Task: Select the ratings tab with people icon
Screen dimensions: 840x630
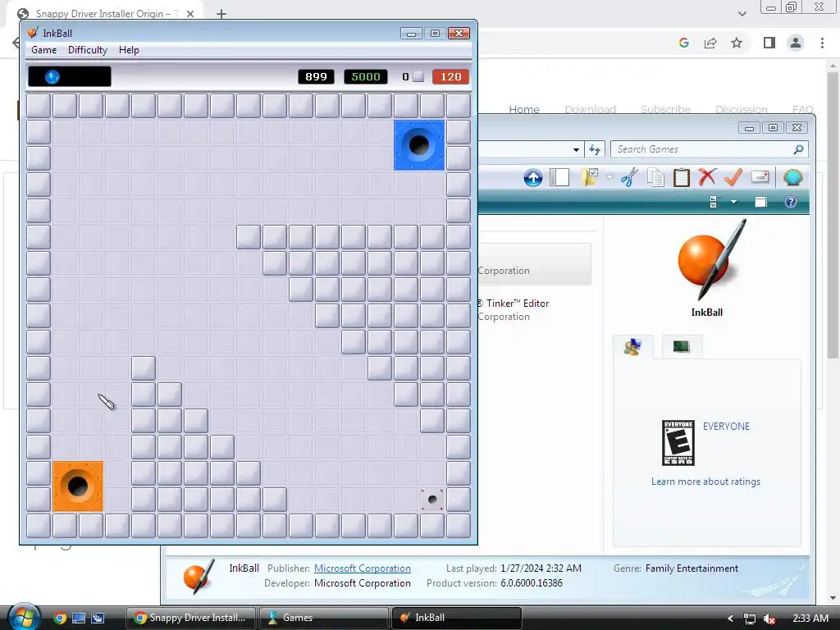Action: (632, 347)
